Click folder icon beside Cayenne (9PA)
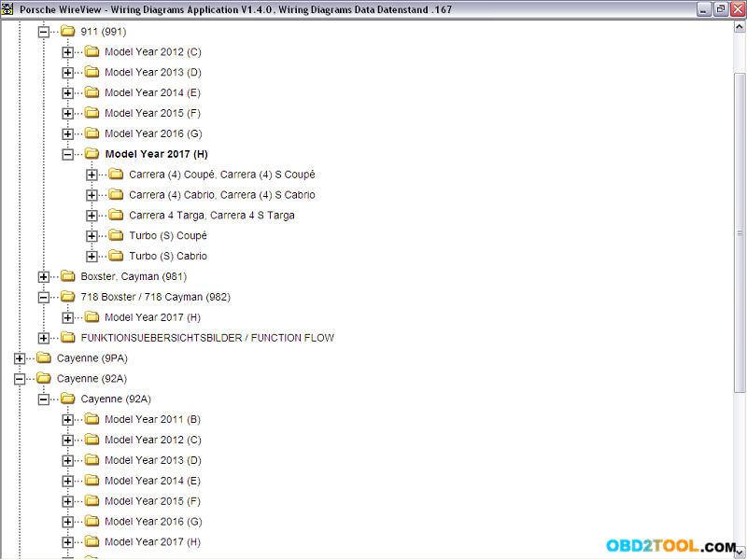The height and width of the screenshot is (560, 747). click(44, 358)
